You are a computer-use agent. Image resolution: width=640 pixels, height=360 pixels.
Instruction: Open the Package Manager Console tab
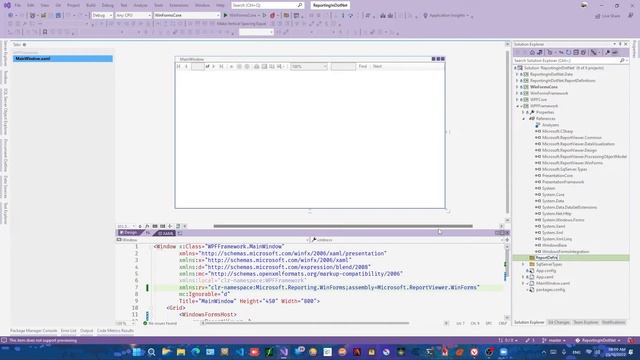pyautogui.click(x=33, y=331)
